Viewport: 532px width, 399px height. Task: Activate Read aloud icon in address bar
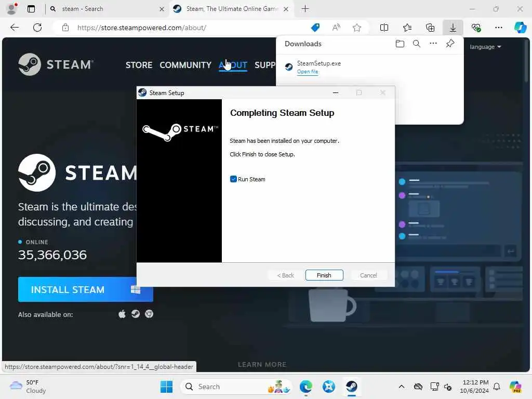[336, 28]
